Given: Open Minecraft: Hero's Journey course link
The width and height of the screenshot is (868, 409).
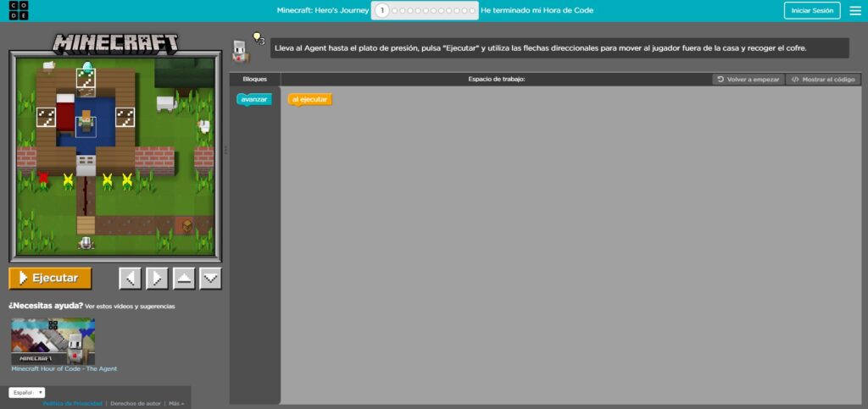Looking at the screenshot, I should click(323, 10).
